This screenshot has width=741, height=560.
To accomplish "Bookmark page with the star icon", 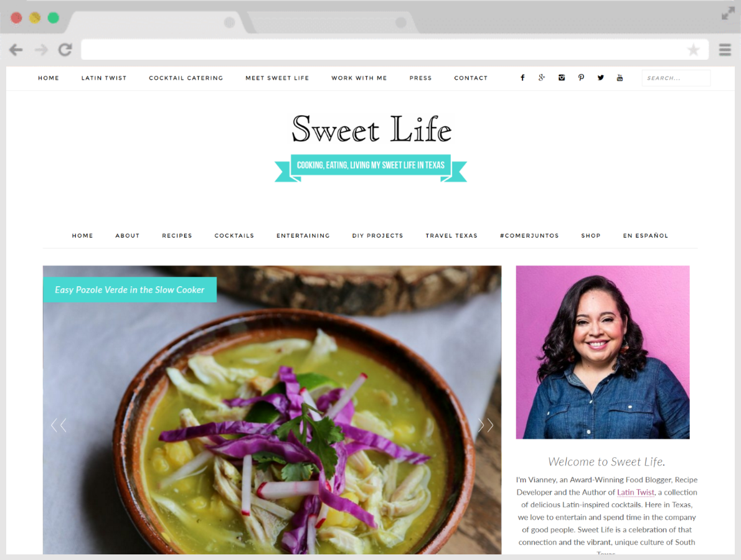I will coord(693,50).
